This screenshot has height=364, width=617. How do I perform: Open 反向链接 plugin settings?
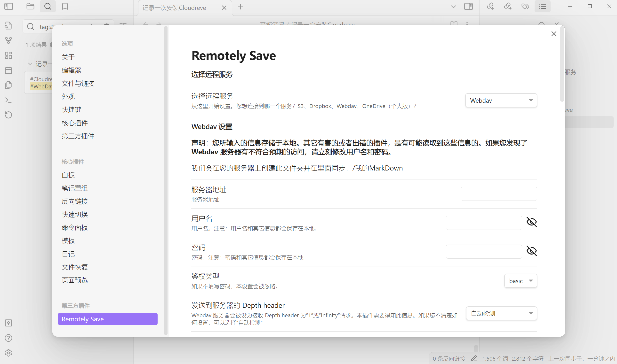tap(75, 201)
